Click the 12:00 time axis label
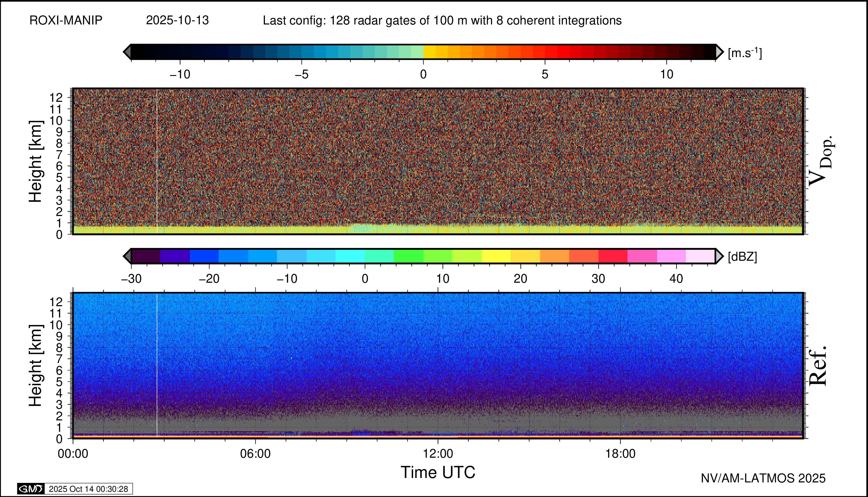This screenshot has width=868, height=497. coord(438,454)
